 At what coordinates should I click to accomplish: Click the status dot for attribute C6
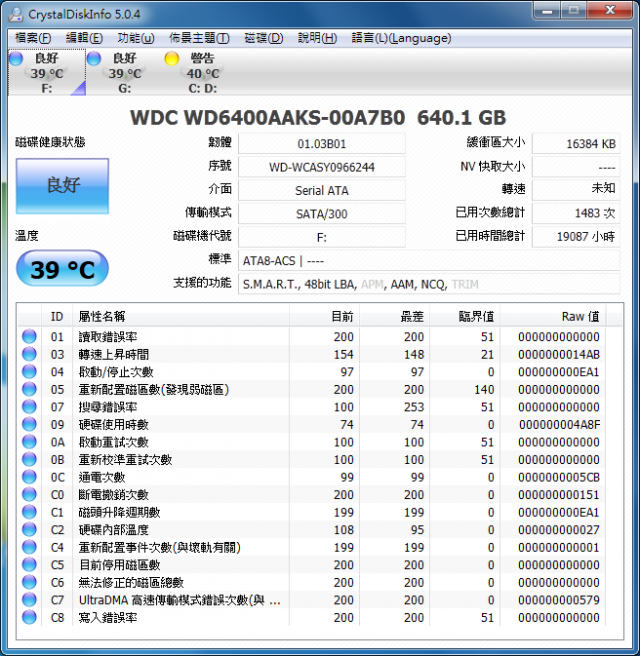29,582
